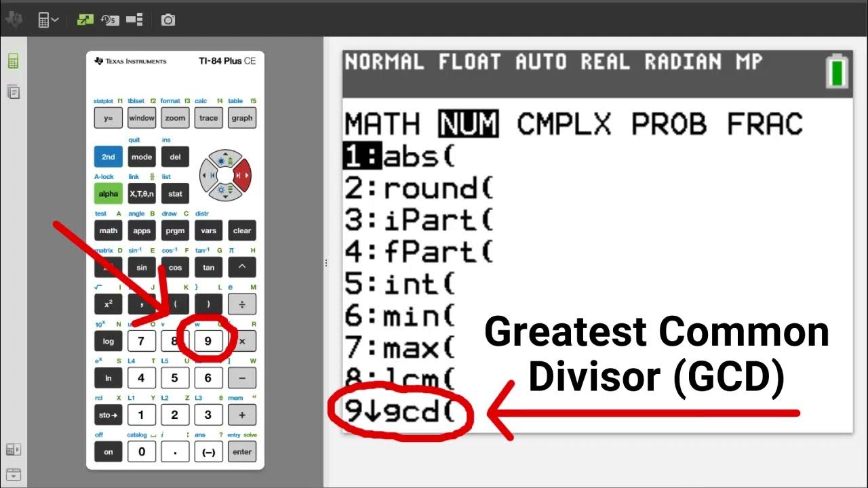The height and width of the screenshot is (488, 868).
Task: Click the y= key
Action: (108, 118)
